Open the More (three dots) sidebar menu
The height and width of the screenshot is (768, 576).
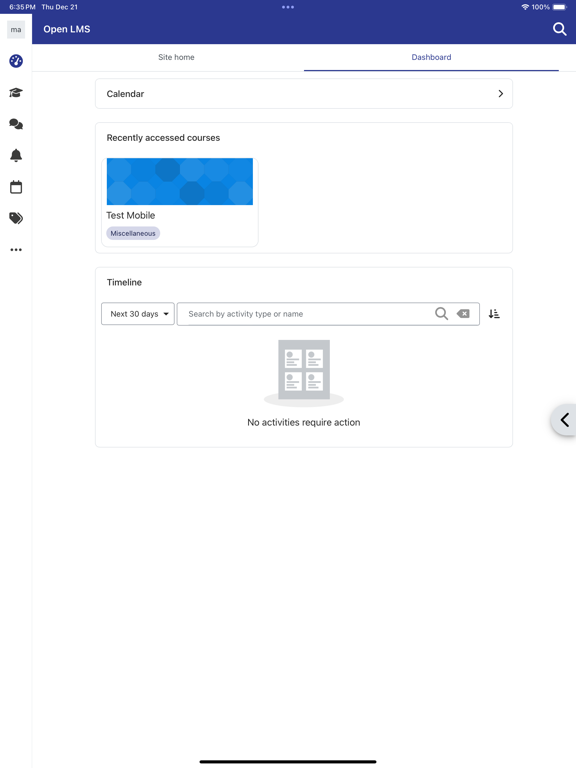coord(16,250)
